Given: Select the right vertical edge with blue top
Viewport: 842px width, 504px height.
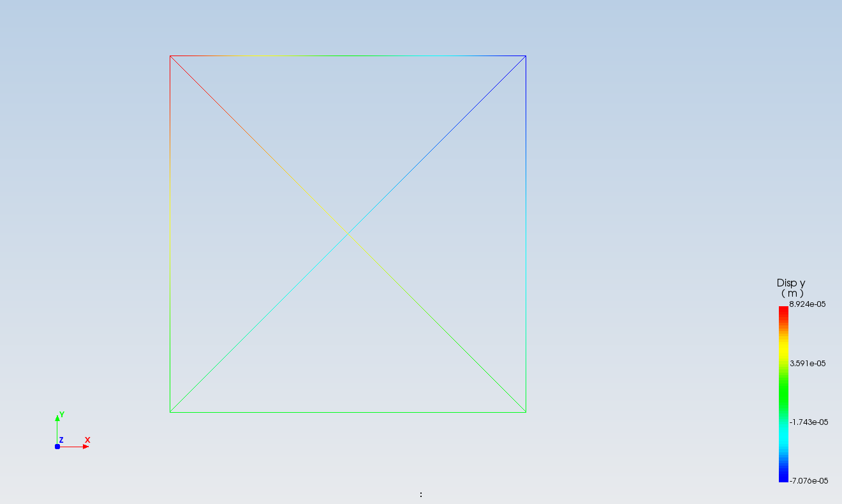Looking at the screenshot, I should click(x=526, y=234).
